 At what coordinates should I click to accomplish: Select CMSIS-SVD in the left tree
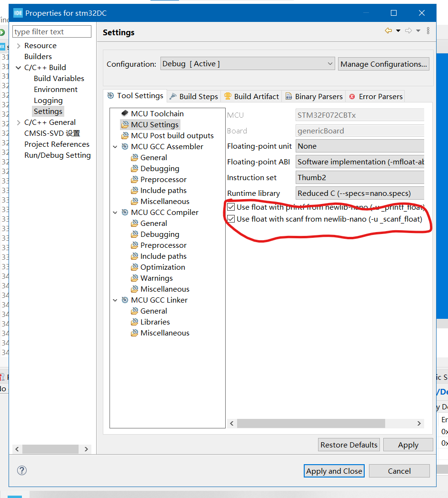[x=52, y=133]
